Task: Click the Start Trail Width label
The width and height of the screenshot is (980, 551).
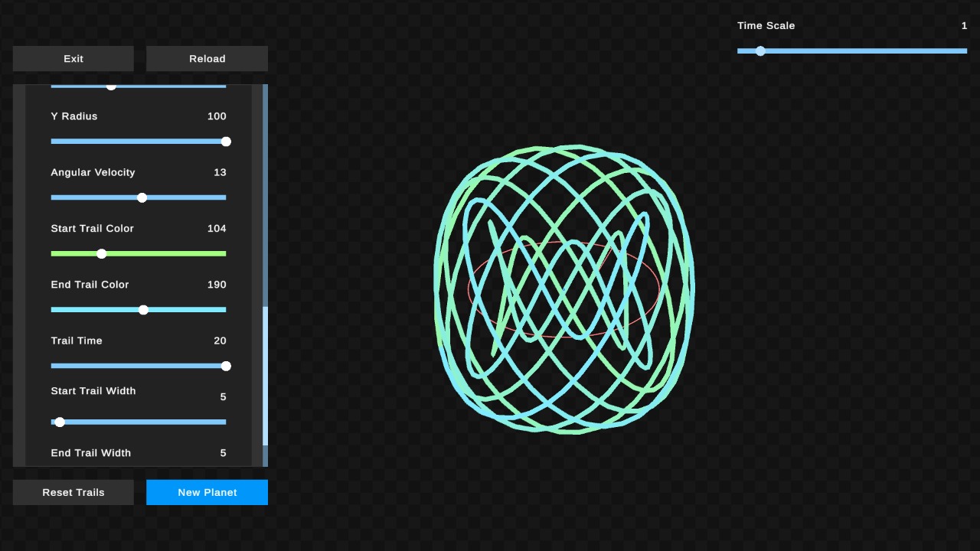Action: (x=93, y=391)
